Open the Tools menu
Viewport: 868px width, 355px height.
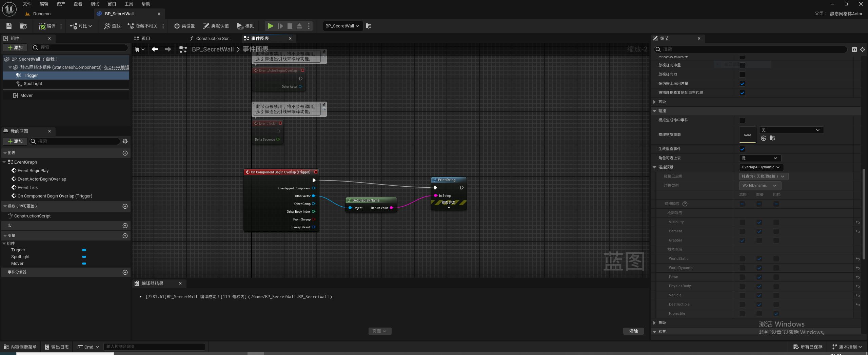[x=129, y=4]
